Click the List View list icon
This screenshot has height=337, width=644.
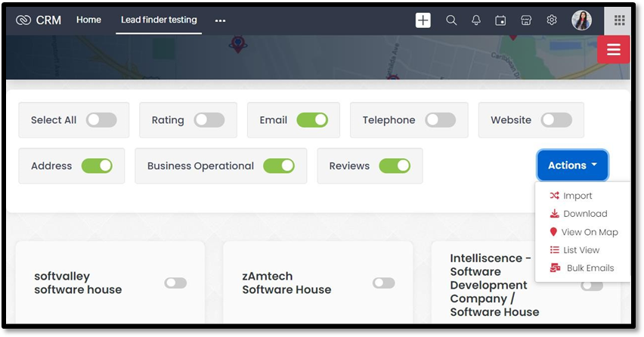click(555, 249)
